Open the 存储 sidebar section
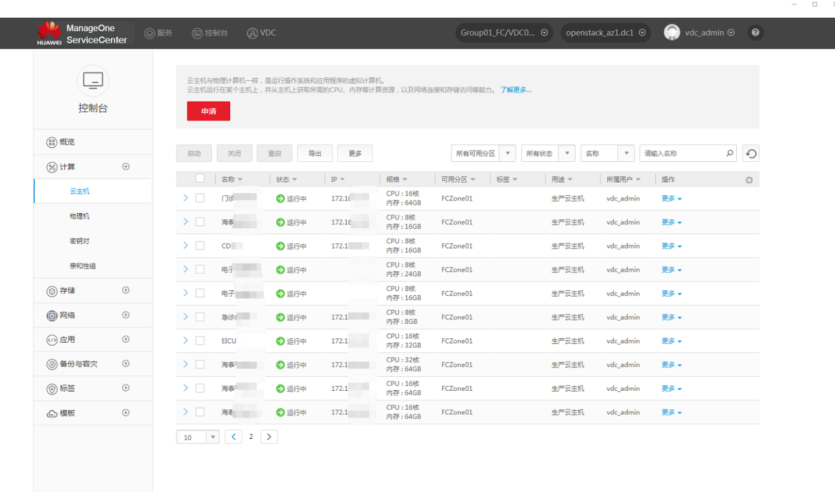 (93, 291)
